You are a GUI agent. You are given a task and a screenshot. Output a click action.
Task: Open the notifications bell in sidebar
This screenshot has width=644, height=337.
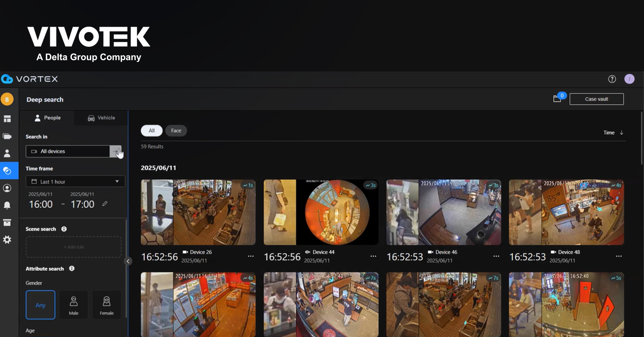tap(7, 205)
